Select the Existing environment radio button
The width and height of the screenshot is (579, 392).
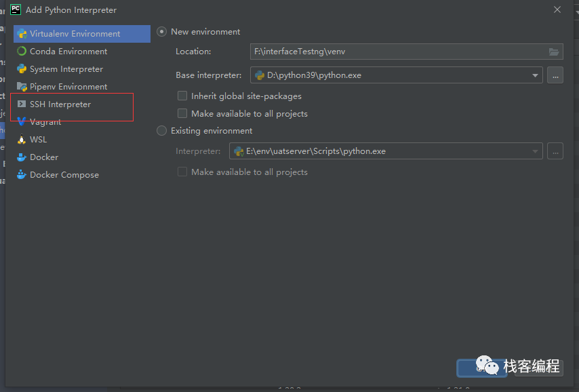162,131
